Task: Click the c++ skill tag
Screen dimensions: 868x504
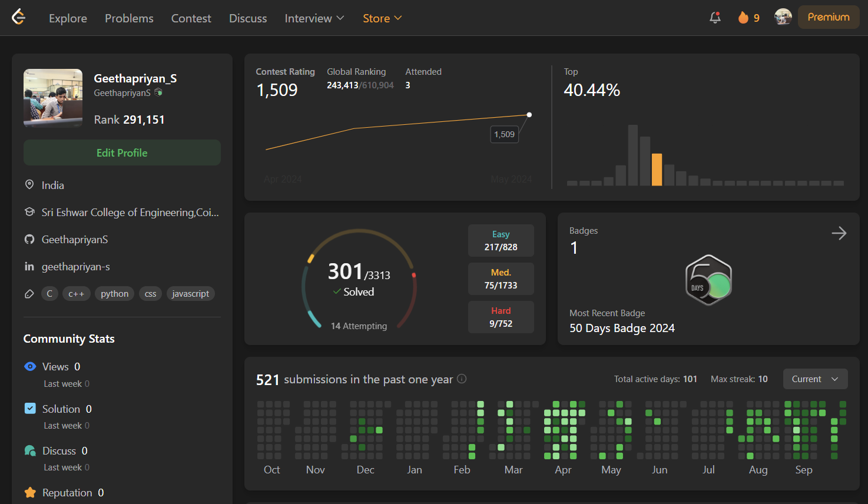Action: (77, 293)
